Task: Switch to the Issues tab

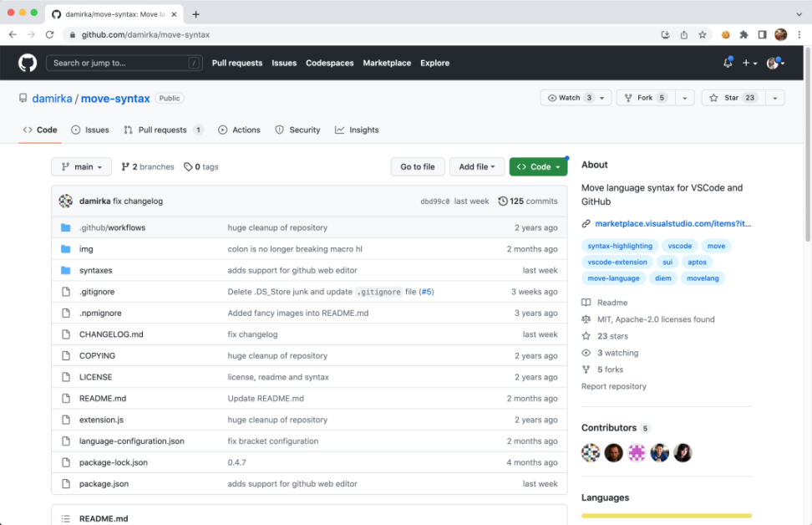Action: [x=90, y=130]
